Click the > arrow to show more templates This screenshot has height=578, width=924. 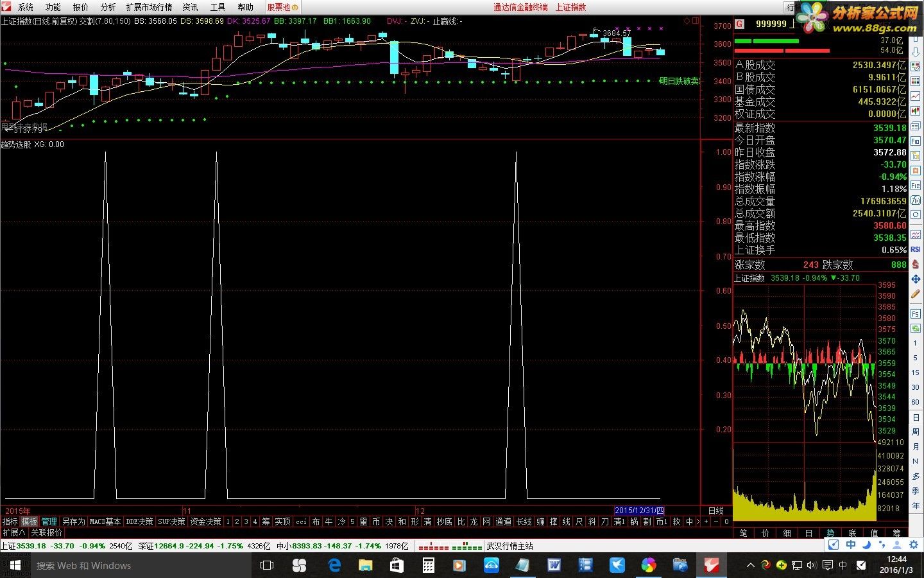(698, 521)
